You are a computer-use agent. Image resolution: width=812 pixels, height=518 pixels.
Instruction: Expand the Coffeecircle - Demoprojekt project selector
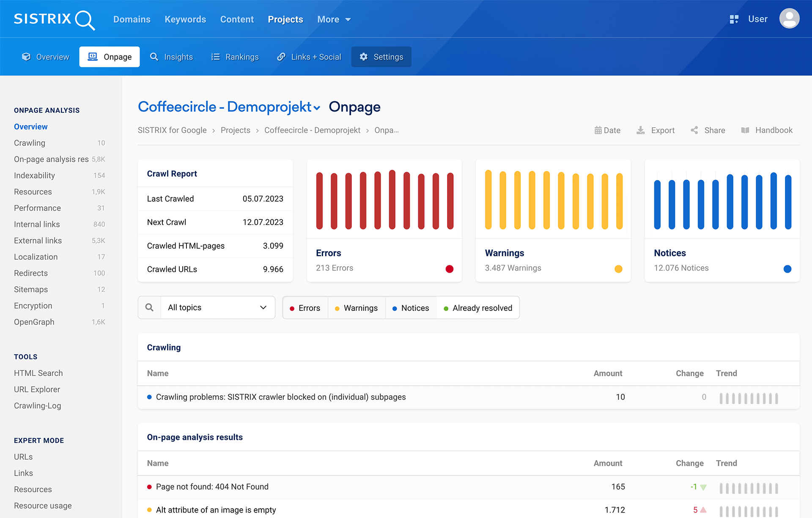pos(229,107)
